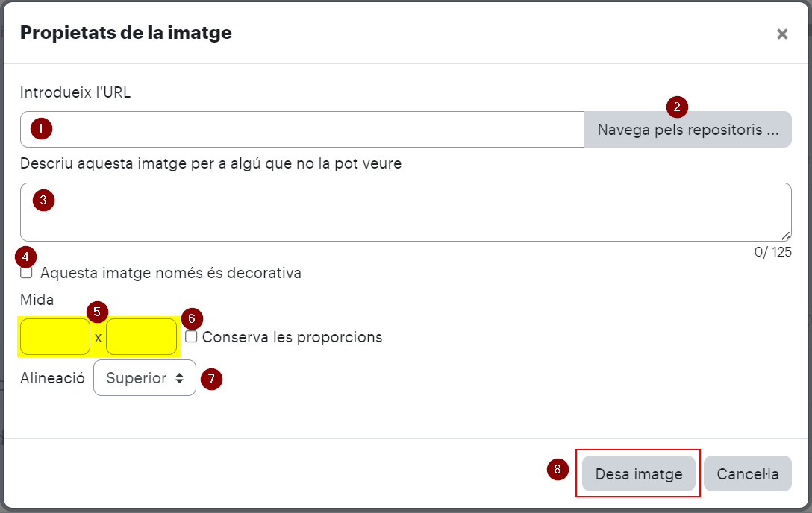The image size is (812, 513).
Task: Click the red number 6 marker
Action: 192,318
